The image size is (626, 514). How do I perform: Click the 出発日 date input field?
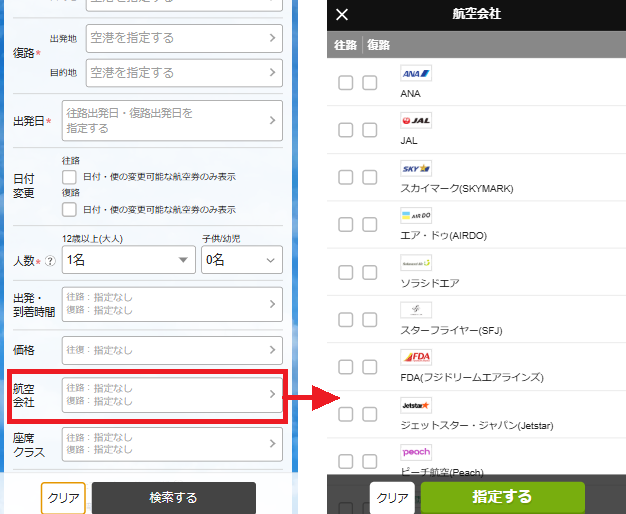click(x=172, y=121)
